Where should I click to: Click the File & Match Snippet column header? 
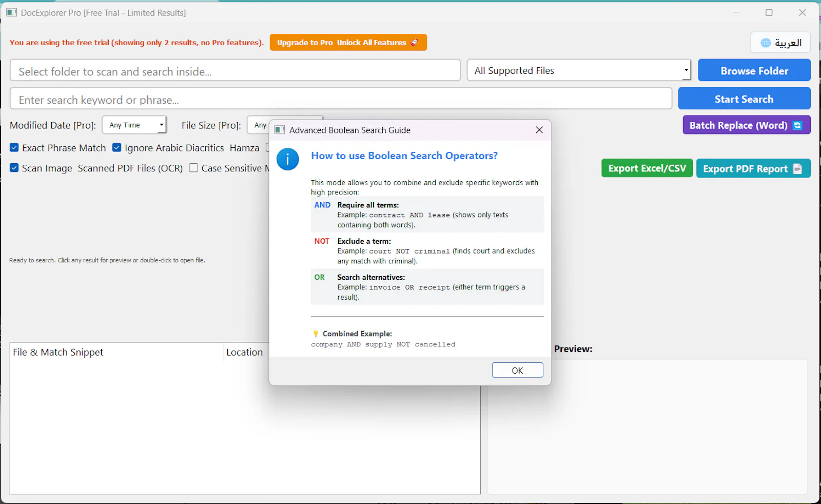(x=116, y=352)
